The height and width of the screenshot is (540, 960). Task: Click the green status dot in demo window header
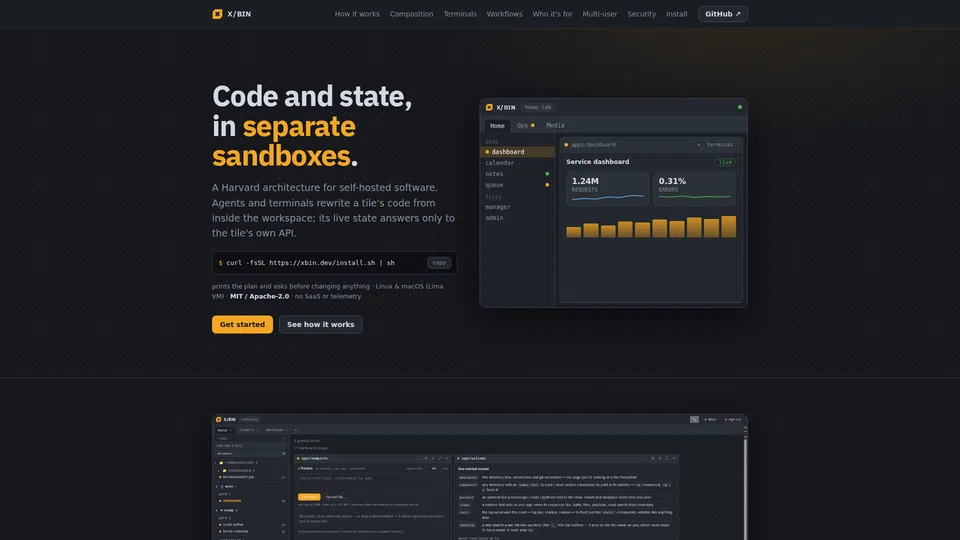pyautogui.click(x=740, y=107)
